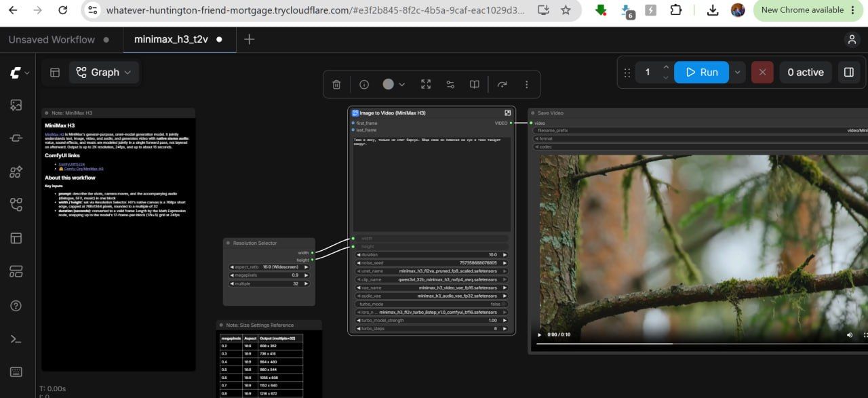Select the minimax_h3_t2v tab
This screenshot has width=868, height=398.
[x=170, y=39]
